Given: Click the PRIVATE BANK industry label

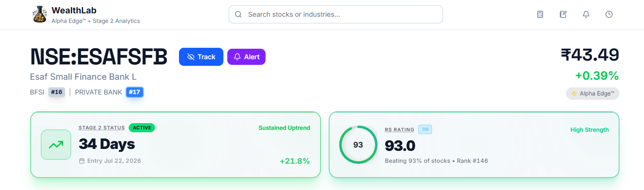Looking at the screenshot, I should tap(99, 92).
